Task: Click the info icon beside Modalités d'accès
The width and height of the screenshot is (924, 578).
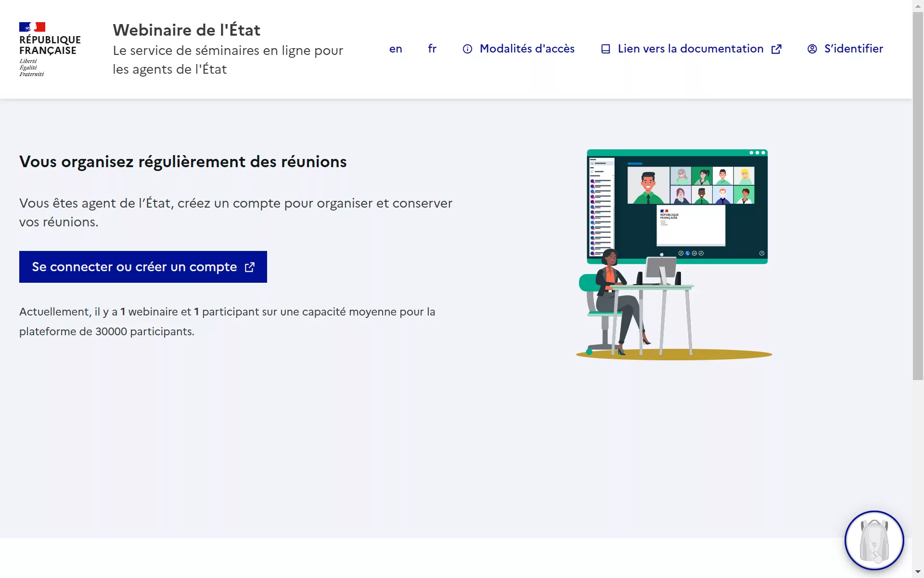Action: [x=467, y=49]
